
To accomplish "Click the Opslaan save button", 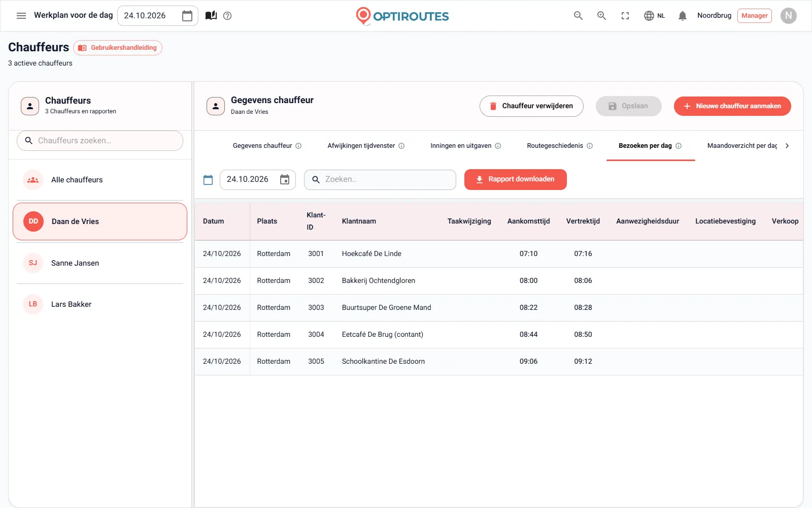I will [x=628, y=106].
